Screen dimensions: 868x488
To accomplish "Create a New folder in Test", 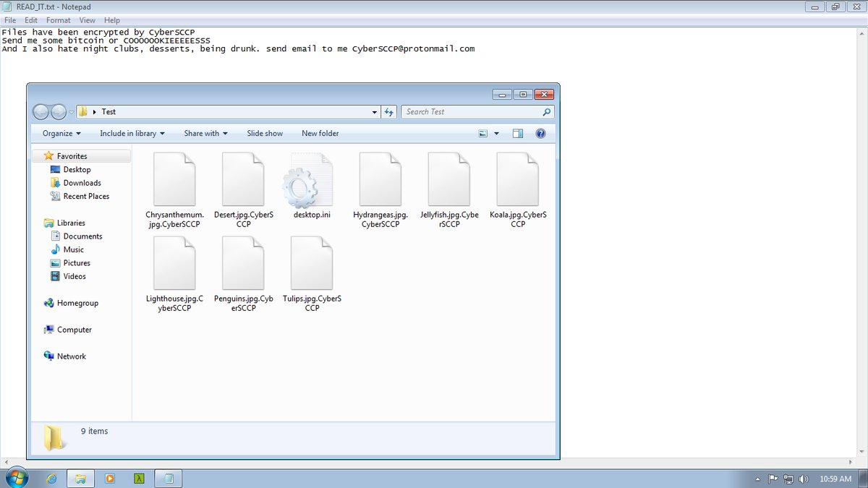I will coord(320,134).
